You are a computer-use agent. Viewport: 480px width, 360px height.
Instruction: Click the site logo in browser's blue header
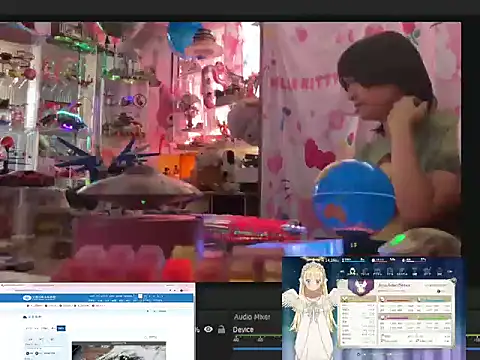[40, 297]
